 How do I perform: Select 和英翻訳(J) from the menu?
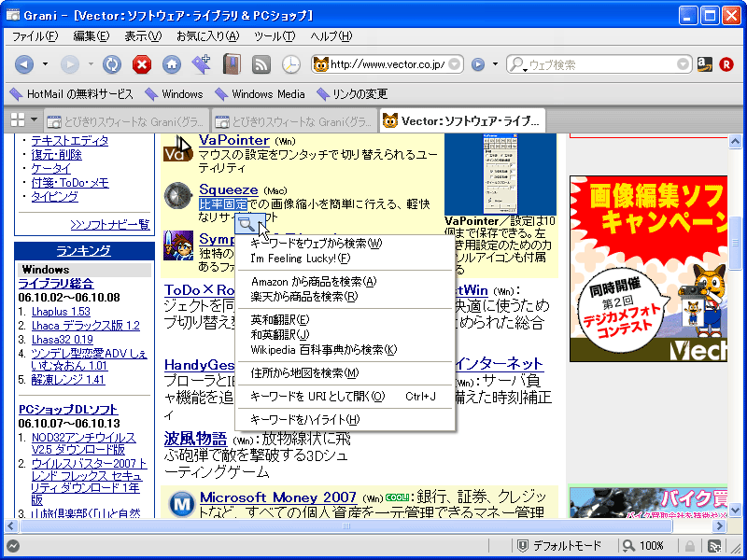point(345,335)
